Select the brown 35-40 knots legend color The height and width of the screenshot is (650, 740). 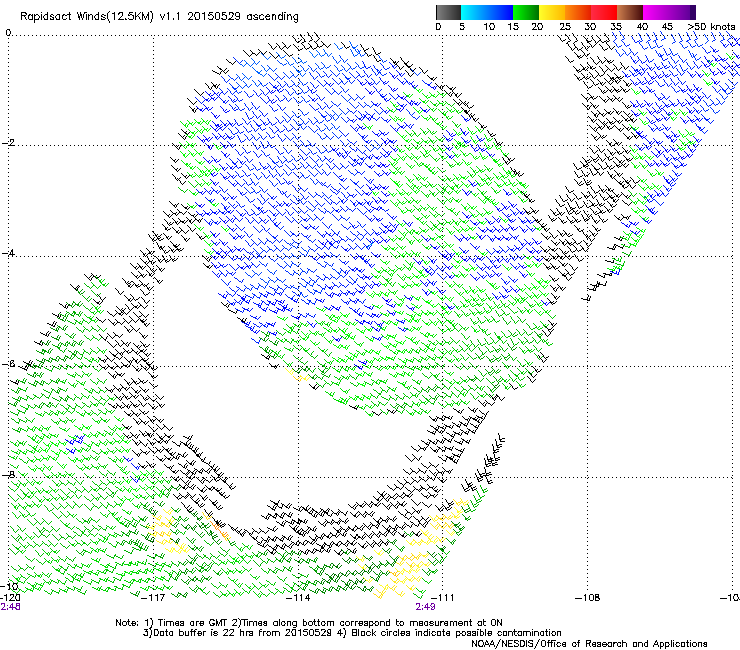[x=630, y=12]
